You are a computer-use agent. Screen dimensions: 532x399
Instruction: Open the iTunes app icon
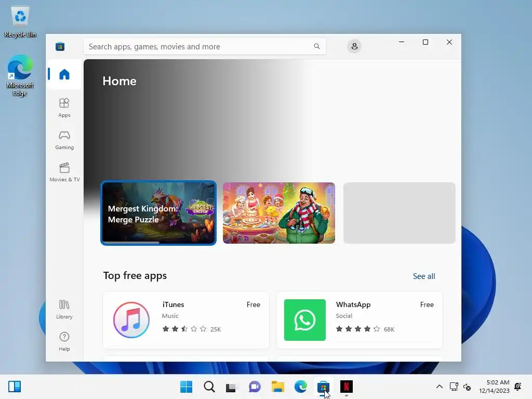pos(131,320)
